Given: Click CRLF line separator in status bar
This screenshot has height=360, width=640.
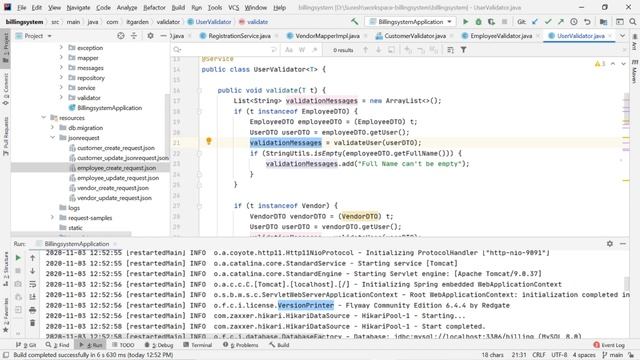Looking at the screenshot, I should point(539,355).
